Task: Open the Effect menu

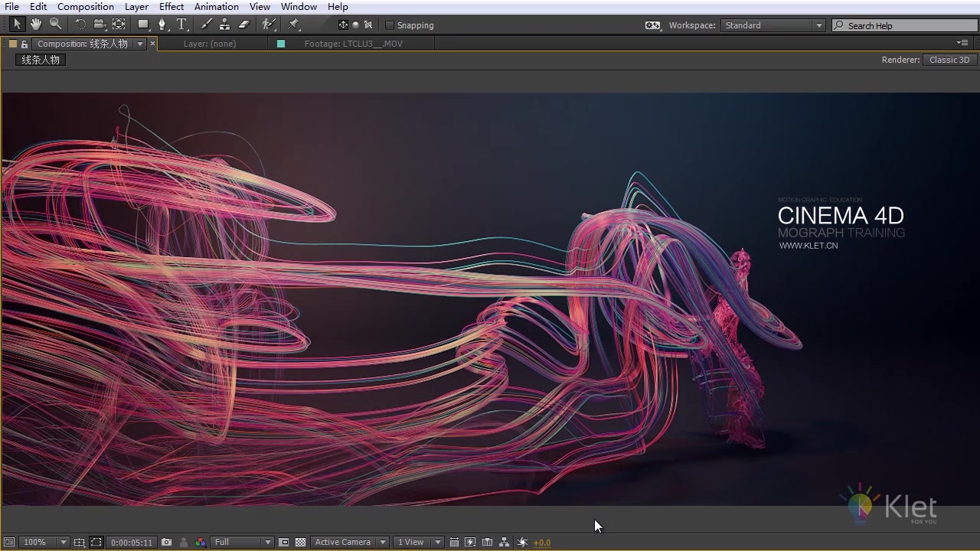Action: click(171, 6)
